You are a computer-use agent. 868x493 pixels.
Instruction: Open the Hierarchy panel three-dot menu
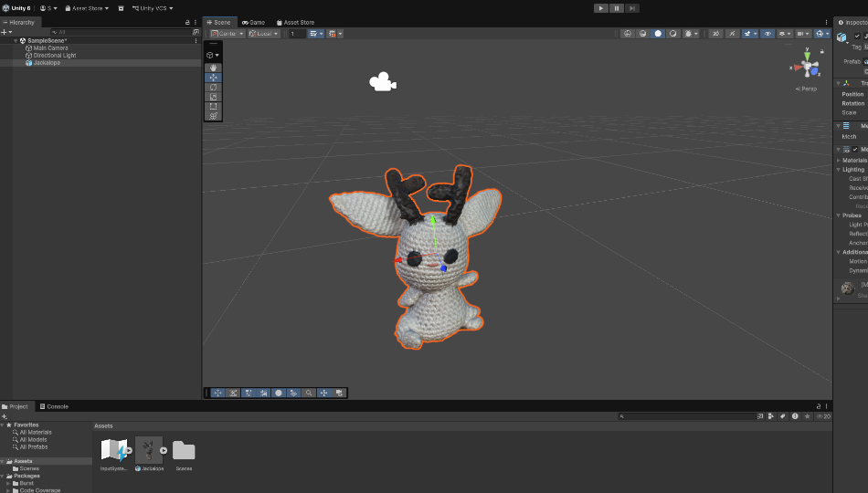tap(196, 23)
